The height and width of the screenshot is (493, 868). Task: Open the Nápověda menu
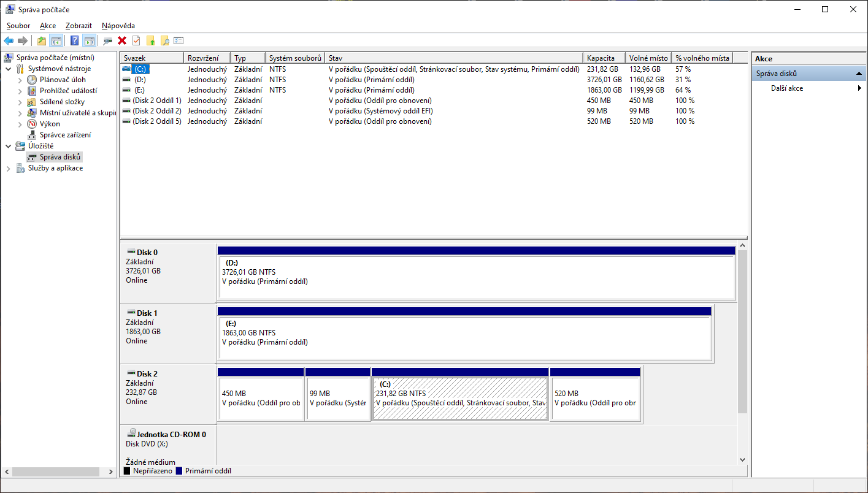[x=118, y=26]
